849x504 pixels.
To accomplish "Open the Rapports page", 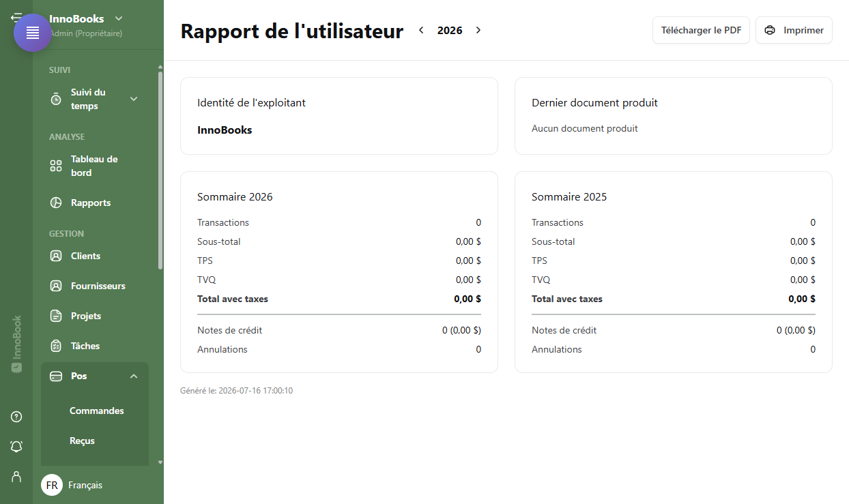I will tap(95, 203).
